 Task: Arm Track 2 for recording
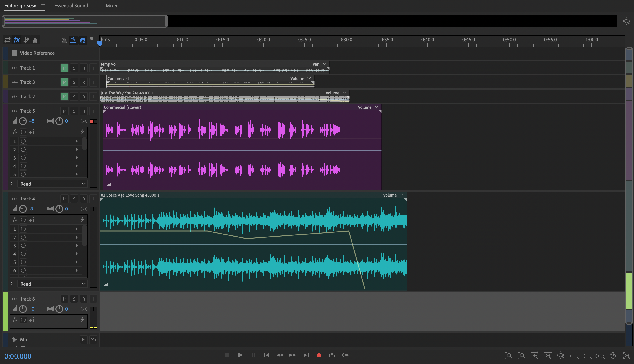84,97
